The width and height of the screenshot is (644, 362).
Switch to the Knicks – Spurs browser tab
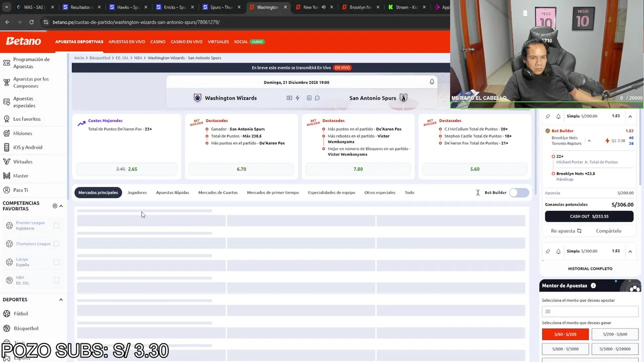point(175,8)
